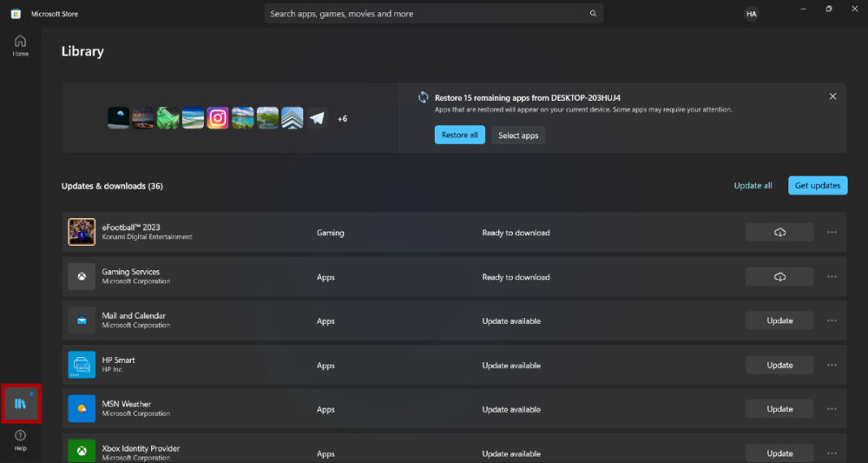Viewport: 868px width, 463px height.
Task: Update Xbox Identity Provider
Action: 779,453
